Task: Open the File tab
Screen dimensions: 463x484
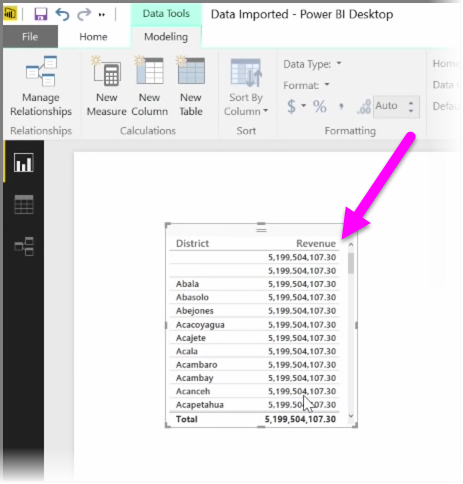Action: point(30,37)
